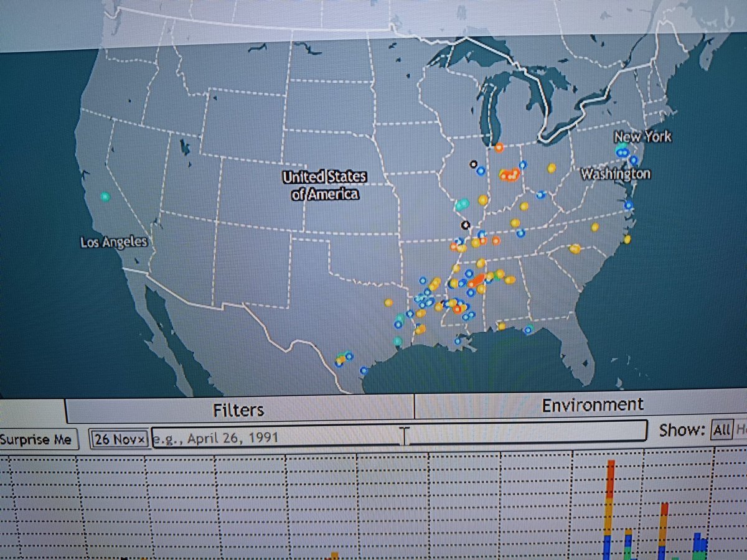Click the Washington map label
The height and width of the screenshot is (560, 747).
pyautogui.click(x=615, y=174)
